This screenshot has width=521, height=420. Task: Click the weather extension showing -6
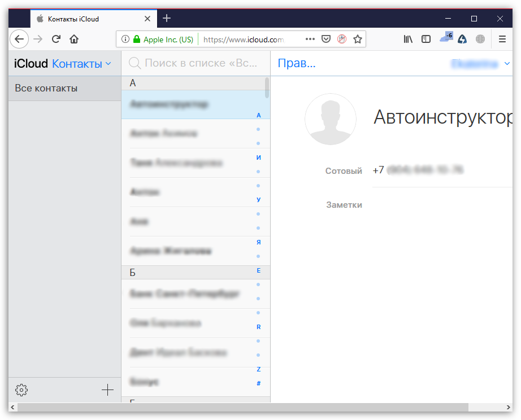[446, 37]
